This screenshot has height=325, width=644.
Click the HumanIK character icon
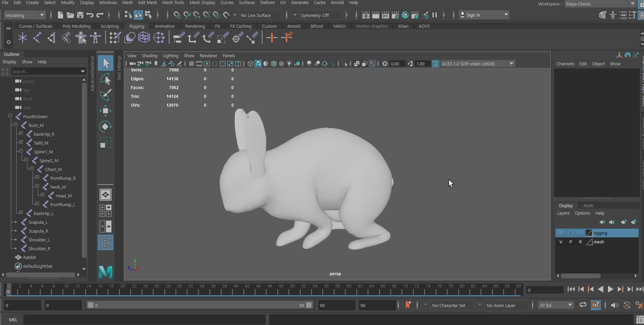tap(81, 38)
